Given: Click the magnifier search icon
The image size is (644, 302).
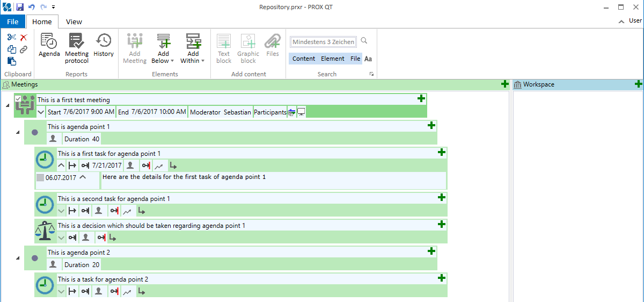Looking at the screenshot, I should point(364,41).
